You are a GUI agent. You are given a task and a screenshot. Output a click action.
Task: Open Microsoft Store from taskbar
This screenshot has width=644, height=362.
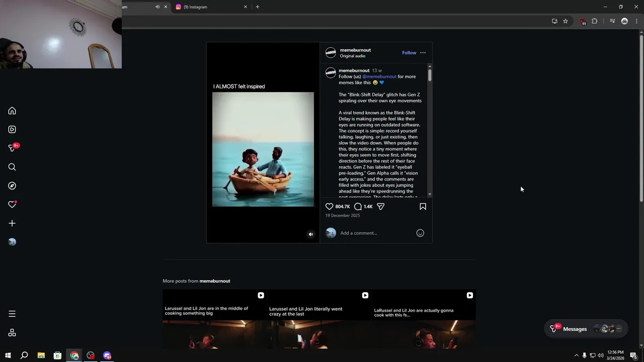click(57, 355)
